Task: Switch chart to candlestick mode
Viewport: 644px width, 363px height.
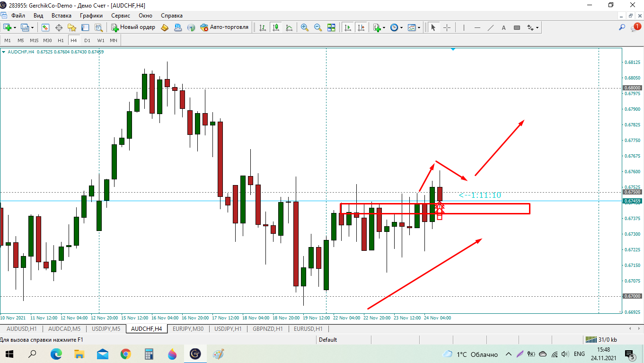Action: coord(276,27)
